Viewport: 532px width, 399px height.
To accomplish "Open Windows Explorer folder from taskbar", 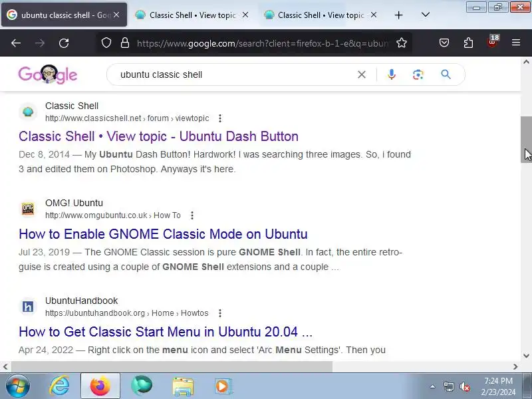I will pos(183,386).
